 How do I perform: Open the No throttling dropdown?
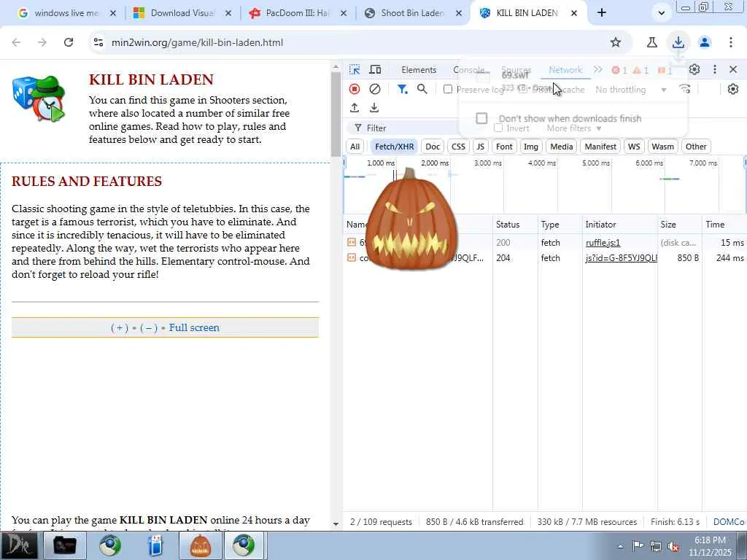631,90
